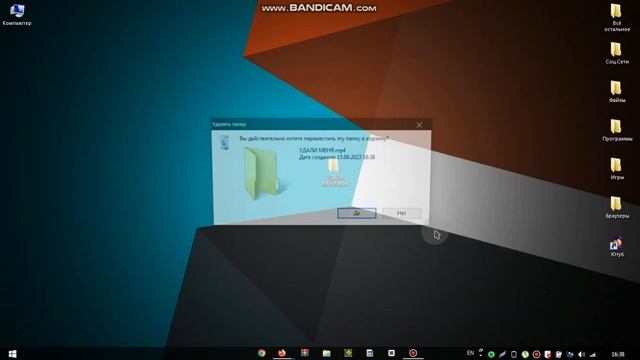640x360 pixels.
Task: Click the phone-shaped tray icon
Action: point(514,354)
